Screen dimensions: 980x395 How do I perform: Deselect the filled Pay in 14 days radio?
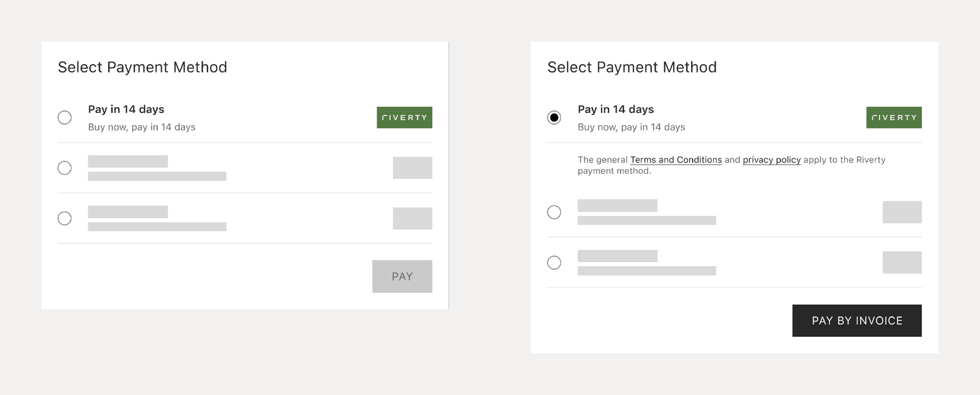click(554, 117)
